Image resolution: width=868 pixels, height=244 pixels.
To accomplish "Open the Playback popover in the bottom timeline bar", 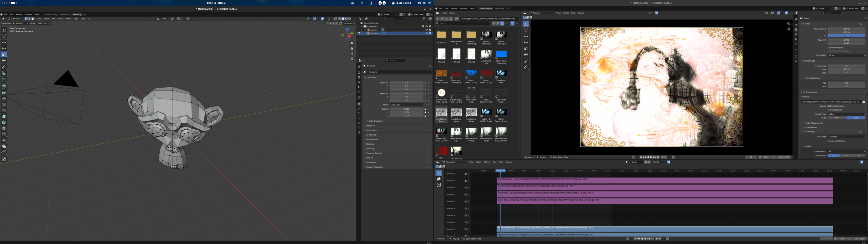I will coord(441,239).
